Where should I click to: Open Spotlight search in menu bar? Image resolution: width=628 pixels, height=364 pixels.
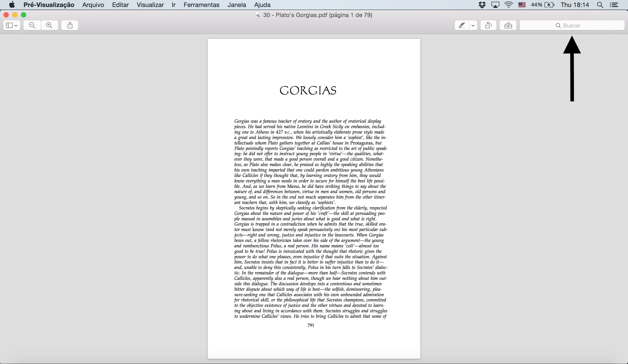click(600, 5)
